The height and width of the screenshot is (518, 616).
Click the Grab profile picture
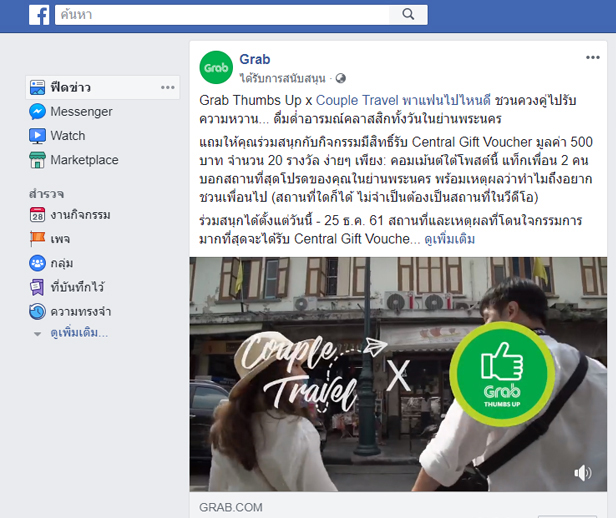[x=216, y=67]
